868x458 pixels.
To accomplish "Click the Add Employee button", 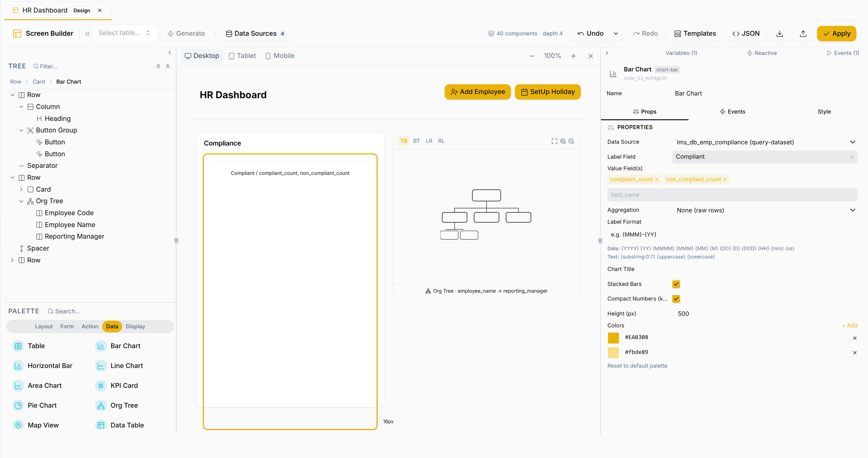I will [477, 92].
